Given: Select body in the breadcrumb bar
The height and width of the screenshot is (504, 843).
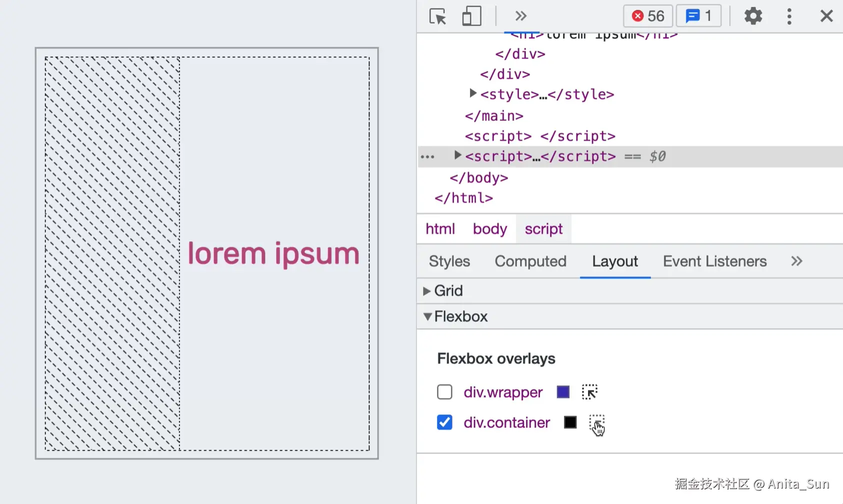Looking at the screenshot, I should click(x=490, y=229).
